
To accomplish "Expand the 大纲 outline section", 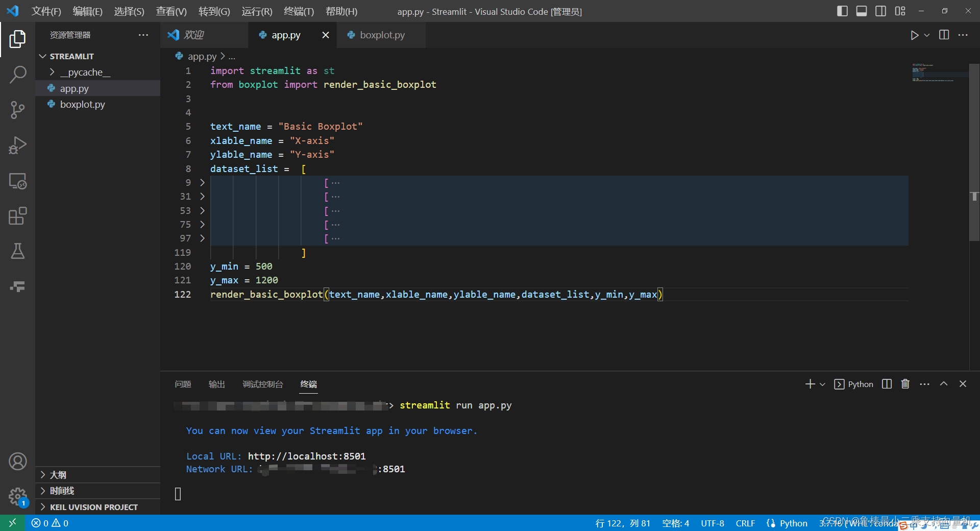I will click(97, 475).
